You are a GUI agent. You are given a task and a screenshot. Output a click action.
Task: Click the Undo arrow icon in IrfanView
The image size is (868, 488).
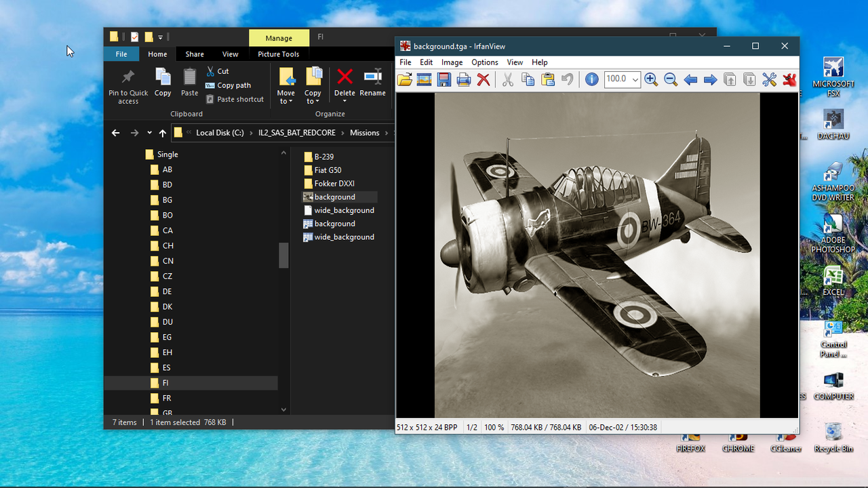point(568,80)
